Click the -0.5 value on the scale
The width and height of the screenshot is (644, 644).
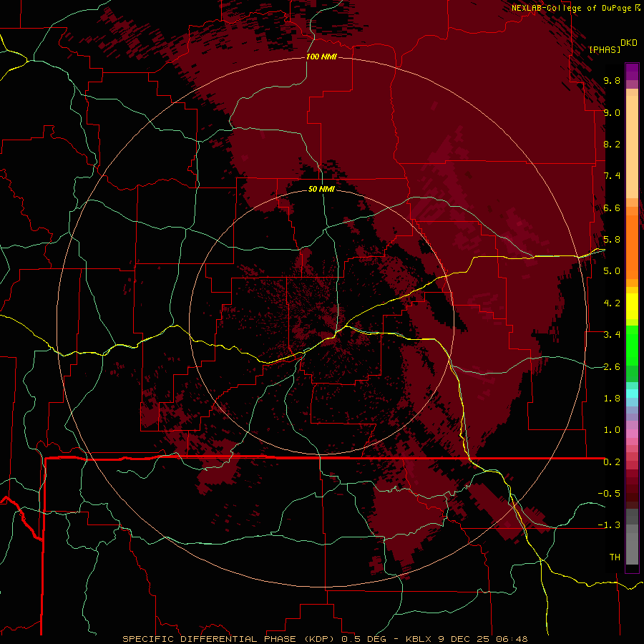[x=609, y=494]
